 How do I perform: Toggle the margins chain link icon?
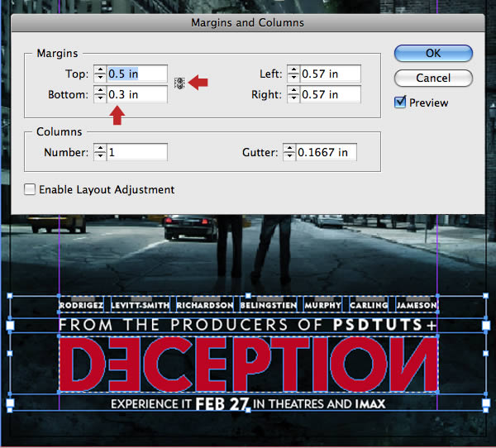tap(179, 83)
